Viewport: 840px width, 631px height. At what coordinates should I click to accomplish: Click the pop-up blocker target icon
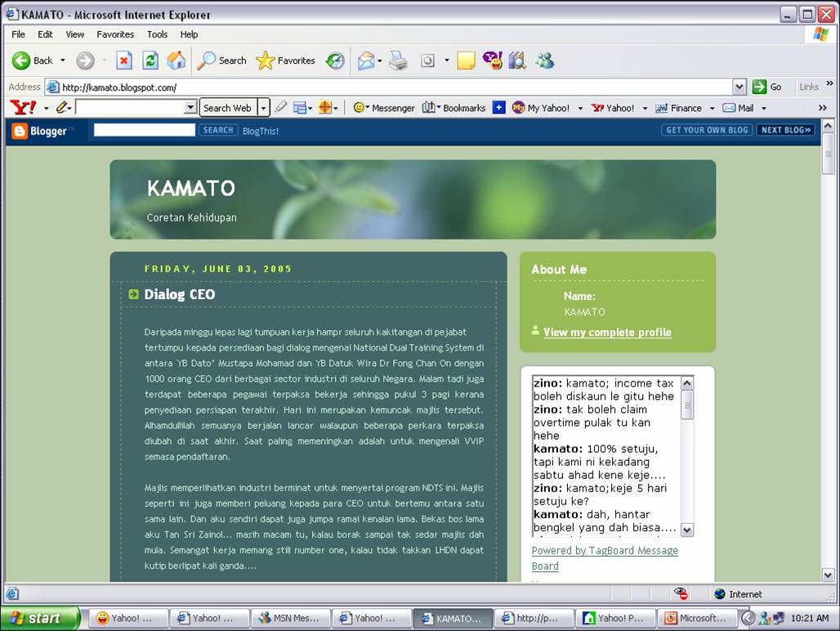pos(324,108)
